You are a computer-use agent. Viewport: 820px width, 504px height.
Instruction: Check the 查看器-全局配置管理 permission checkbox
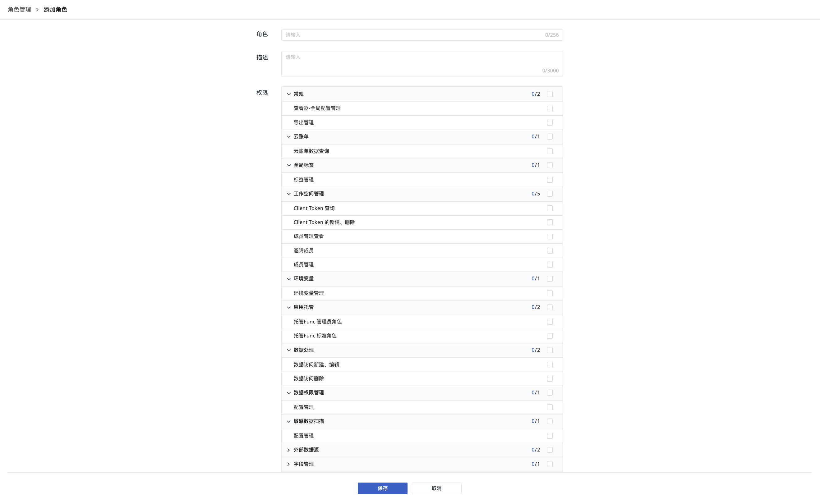[x=550, y=108]
